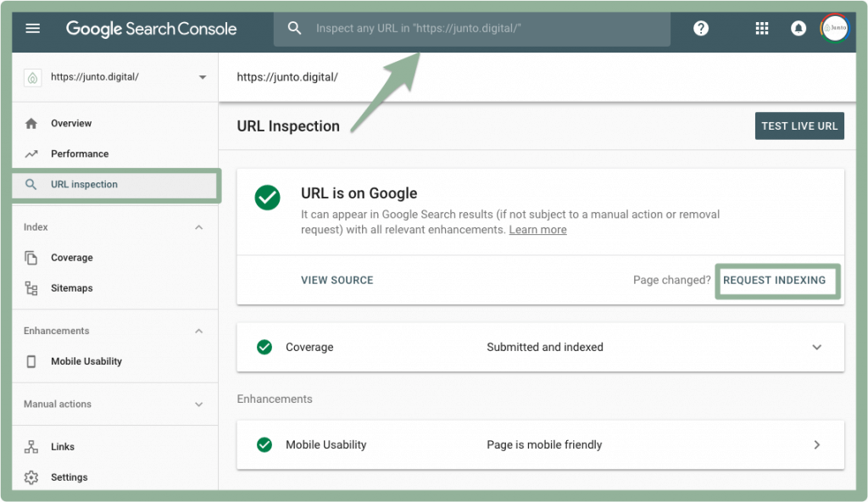Click green checkmark beside URL is on Google
The width and height of the screenshot is (868, 502).
coord(267,198)
